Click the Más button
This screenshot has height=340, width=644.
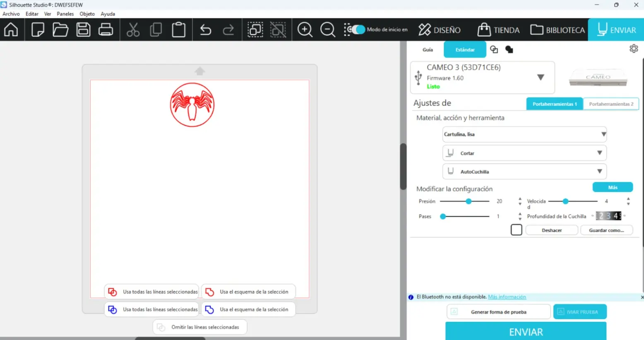pyautogui.click(x=613, y=187)
